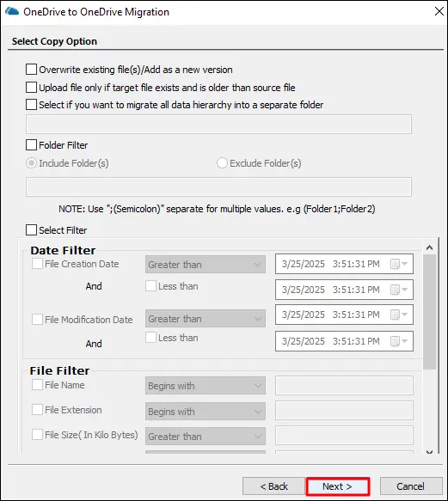The height and width of the screenshot is (501, 448).
Task: Open File Size Greater than dropdown
Action: pyautogui.click(x=206, y=437)
